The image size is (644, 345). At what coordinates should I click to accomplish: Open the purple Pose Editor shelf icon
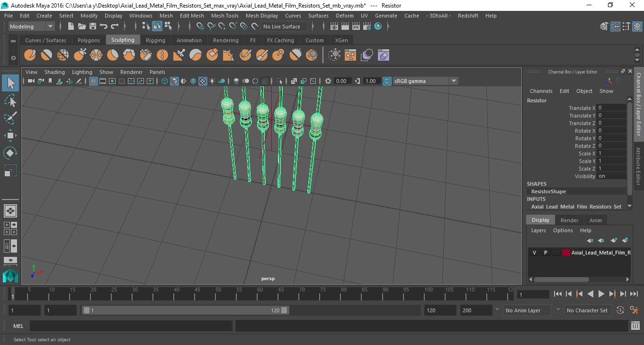383,55
